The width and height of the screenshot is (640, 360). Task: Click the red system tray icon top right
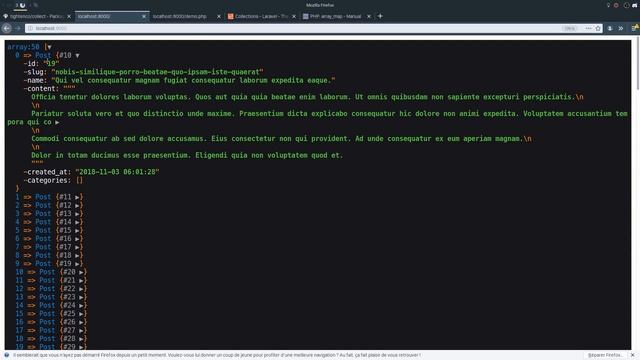pos(616,5)
